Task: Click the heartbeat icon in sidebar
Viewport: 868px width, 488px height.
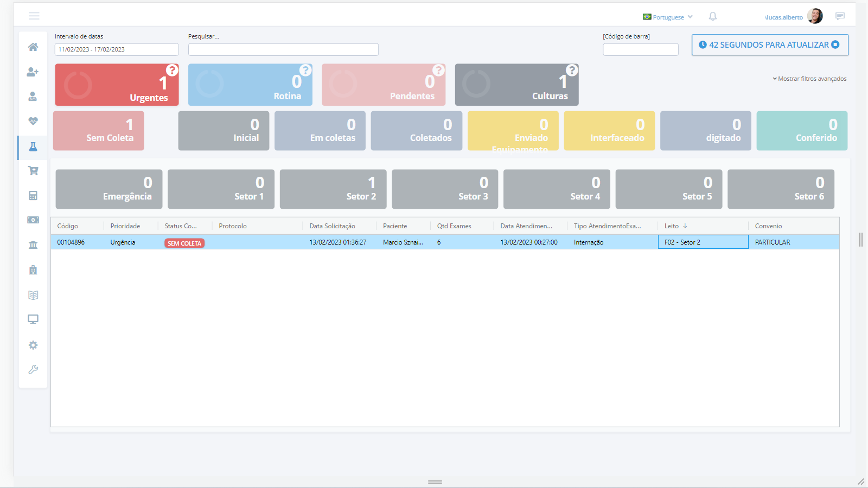Action: pyautogui.click(x=33, y=121)
